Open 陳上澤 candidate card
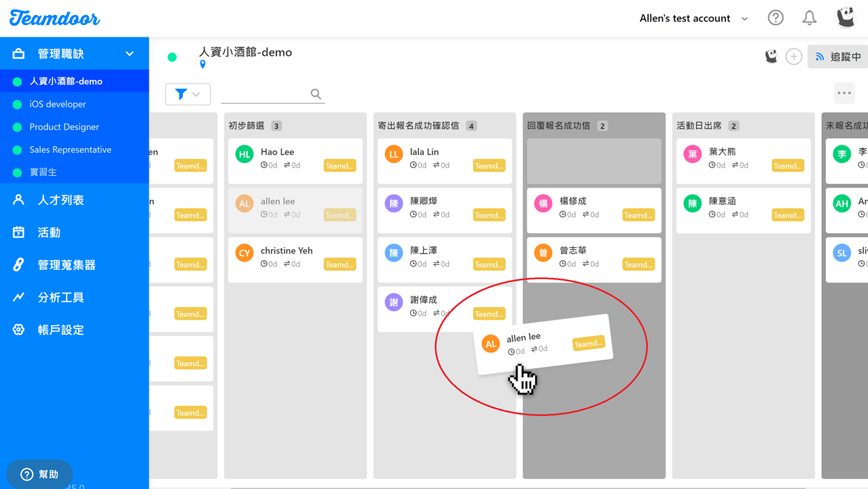868x489 pixels. coord(444,259)
